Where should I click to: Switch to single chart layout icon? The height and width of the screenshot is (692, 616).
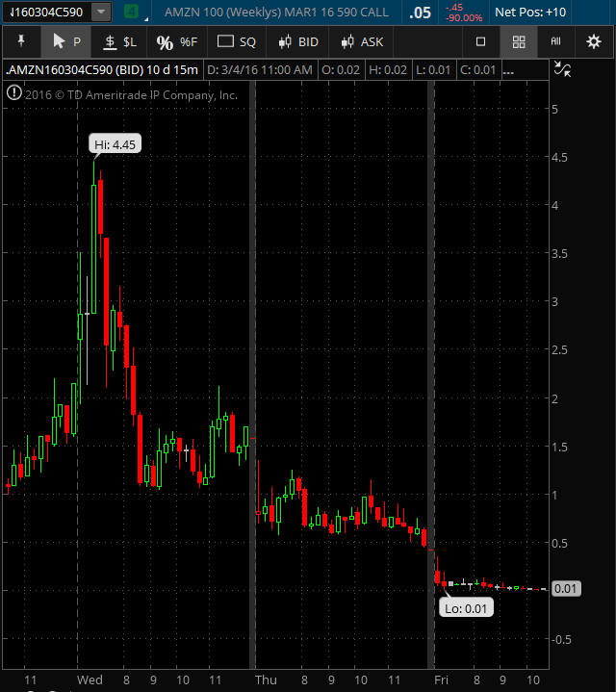tap(480, 42)
